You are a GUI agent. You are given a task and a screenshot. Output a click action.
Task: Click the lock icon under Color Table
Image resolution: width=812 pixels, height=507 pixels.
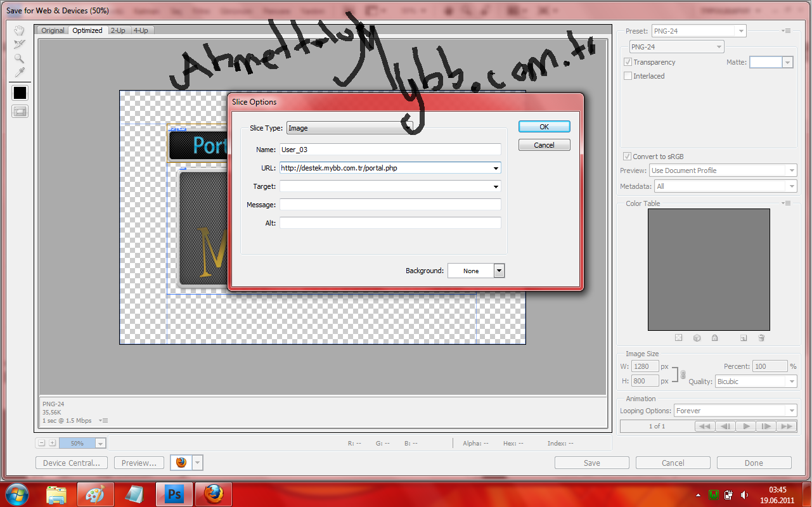pos(714,338)
